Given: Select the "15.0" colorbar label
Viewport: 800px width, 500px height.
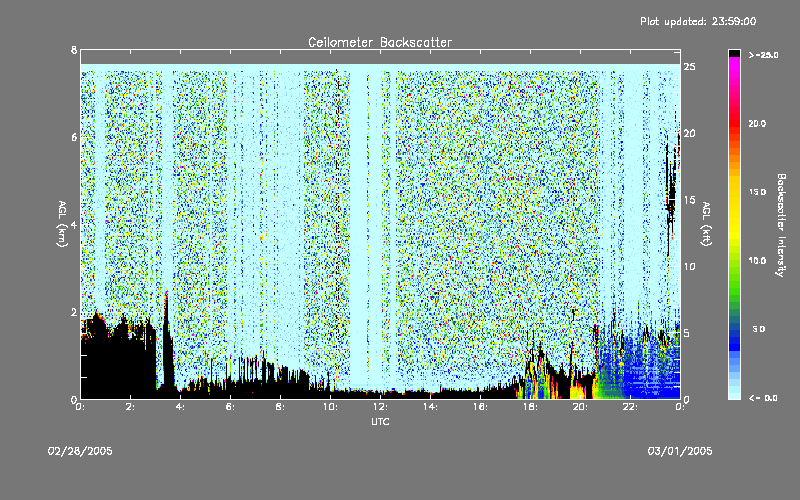Looking at the screenshot, I should 757,192.
